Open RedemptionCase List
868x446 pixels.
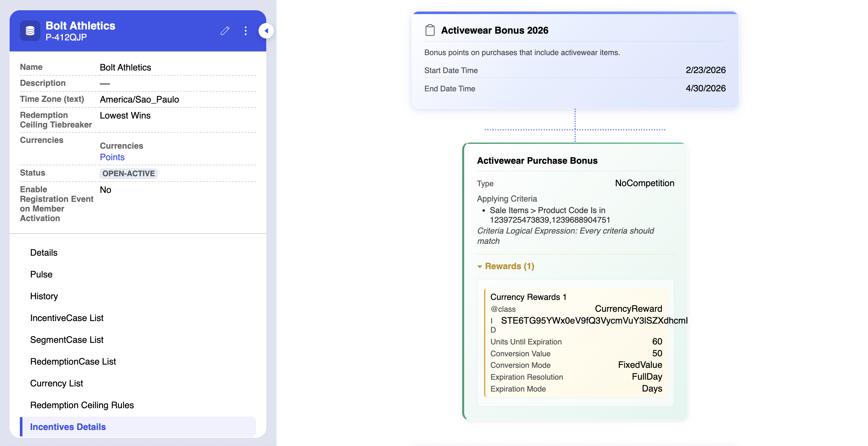coord(73,361)
